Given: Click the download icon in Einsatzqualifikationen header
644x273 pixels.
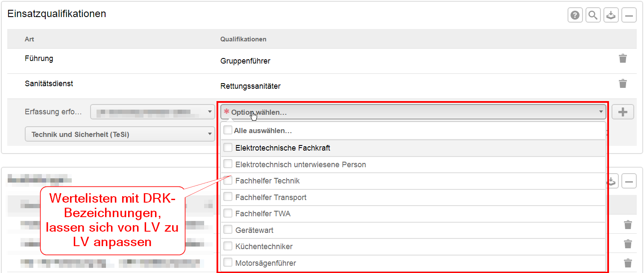Looking at the screenshot, I should [x=611, y=15].
